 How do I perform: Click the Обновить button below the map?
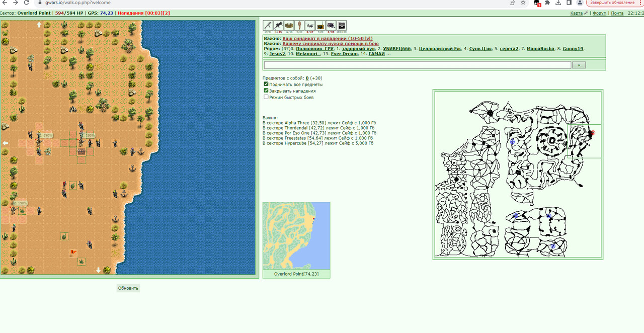click(128, 288)
